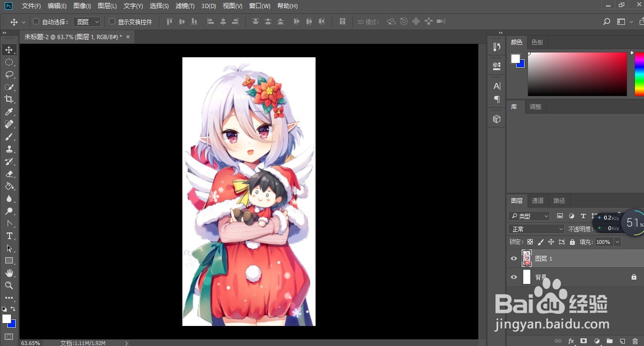
Task: Select the Crop tool
Action: [x=9, y=99]
